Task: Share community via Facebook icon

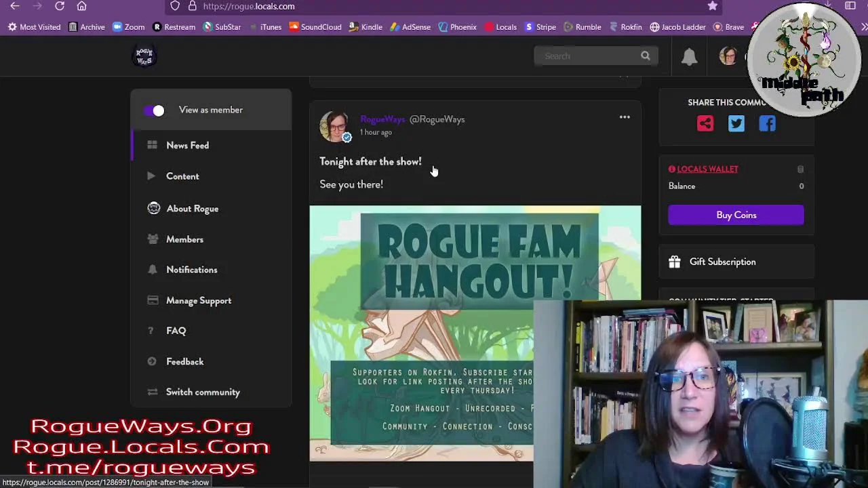Action: [x=767, y=123]
